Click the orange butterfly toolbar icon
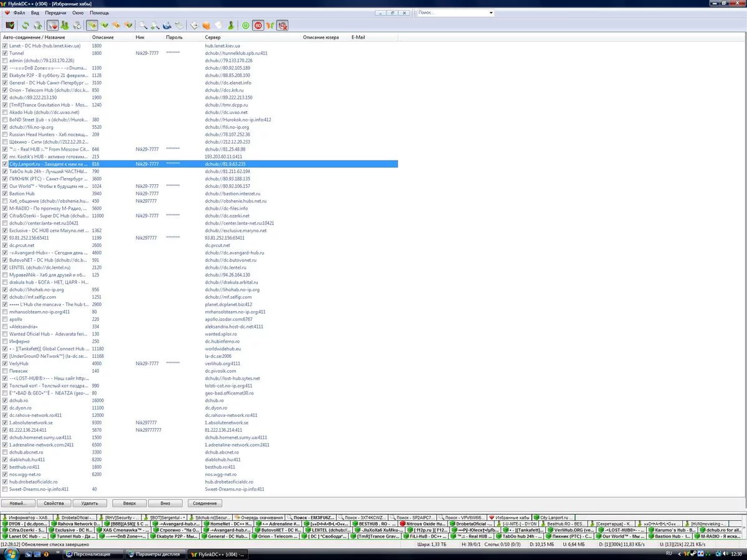The image size is (747, 560). pyautogui.click(x=270, y=26)
